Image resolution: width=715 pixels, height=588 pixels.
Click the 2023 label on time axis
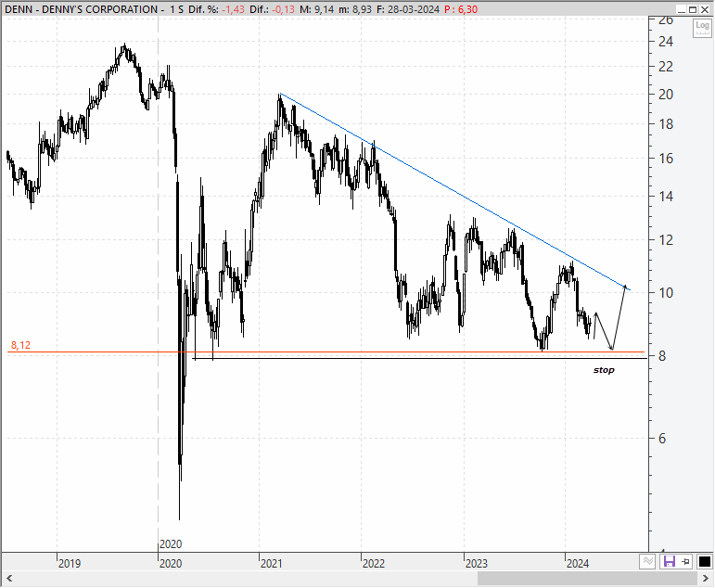click(x=476, y=564)
